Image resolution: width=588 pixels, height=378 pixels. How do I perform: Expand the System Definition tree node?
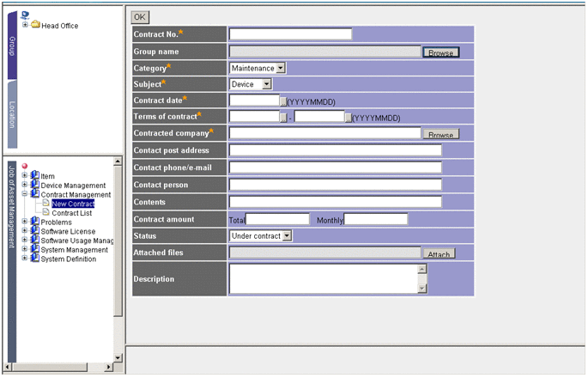[25, 259]
